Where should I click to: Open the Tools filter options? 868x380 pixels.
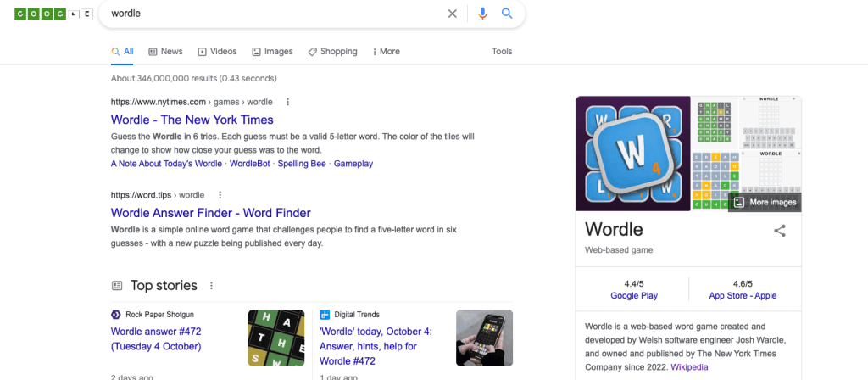(502, 52)
